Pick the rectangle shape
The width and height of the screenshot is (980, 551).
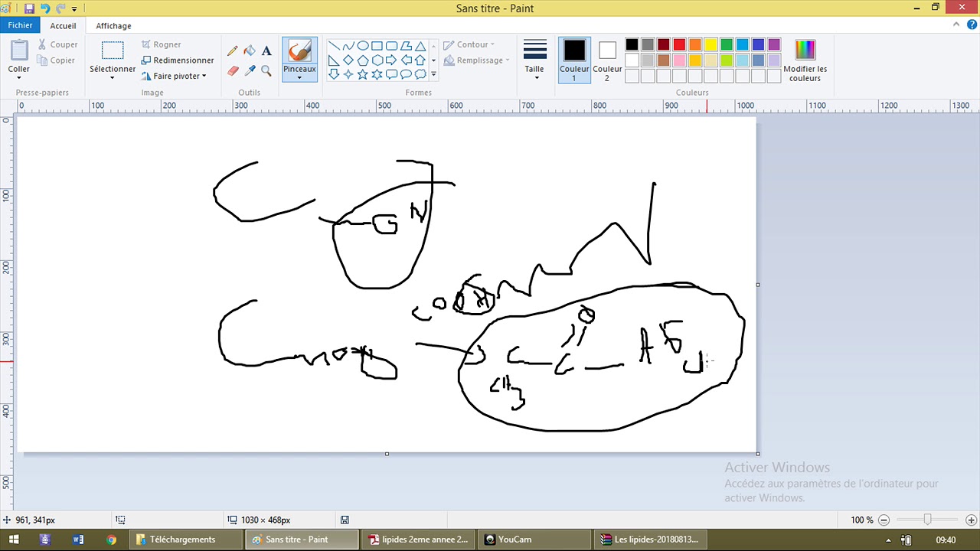377,46
